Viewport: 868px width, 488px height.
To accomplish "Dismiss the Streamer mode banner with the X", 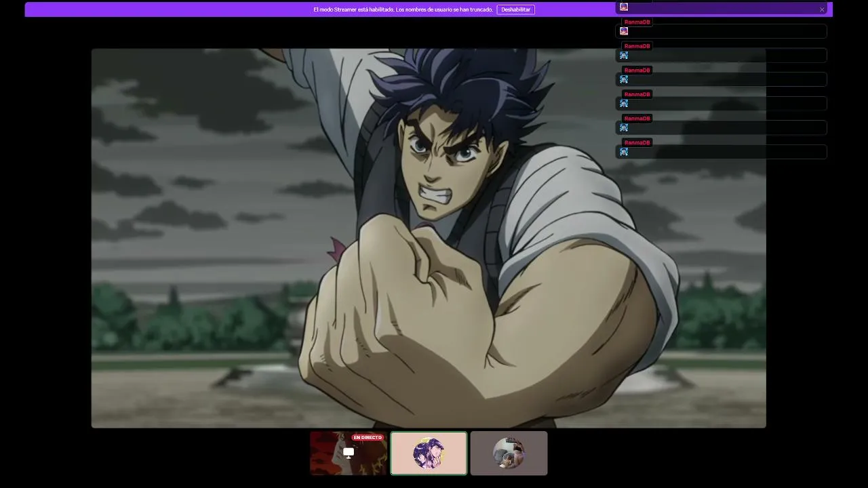I will coord(822,9).
